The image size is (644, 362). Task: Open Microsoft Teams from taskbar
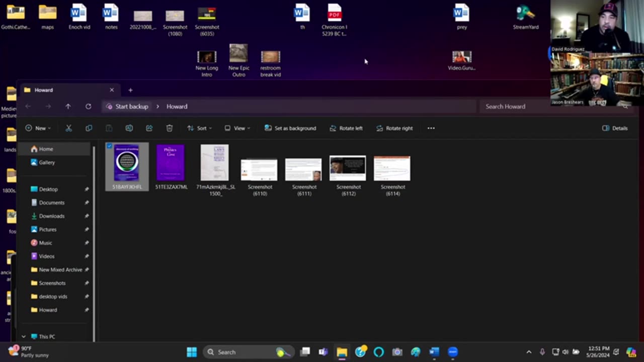pyautogui.click(x=323, y=352)
